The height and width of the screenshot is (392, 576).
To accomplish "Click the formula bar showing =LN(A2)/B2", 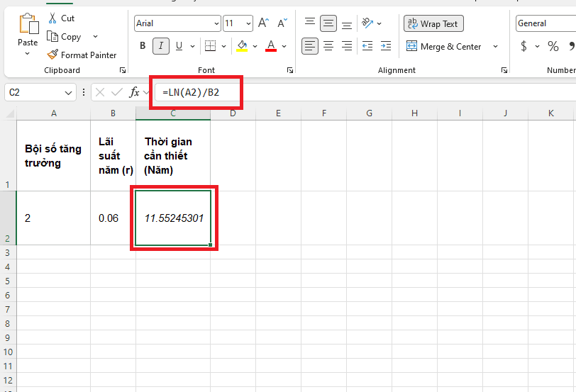I will tap(364, 92).
